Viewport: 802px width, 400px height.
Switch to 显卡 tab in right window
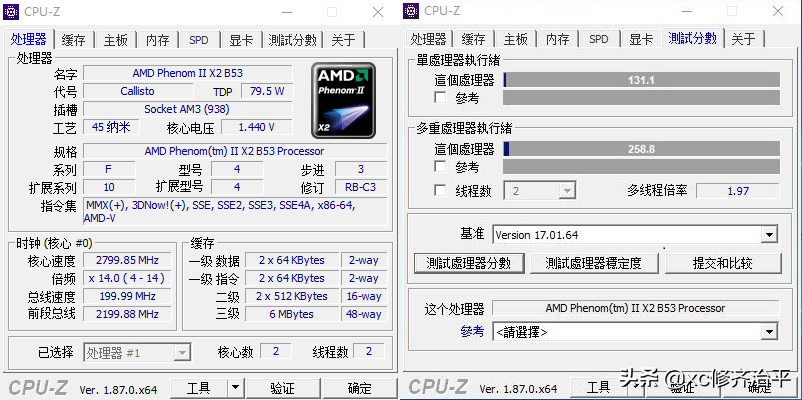[x=641, y=39]
